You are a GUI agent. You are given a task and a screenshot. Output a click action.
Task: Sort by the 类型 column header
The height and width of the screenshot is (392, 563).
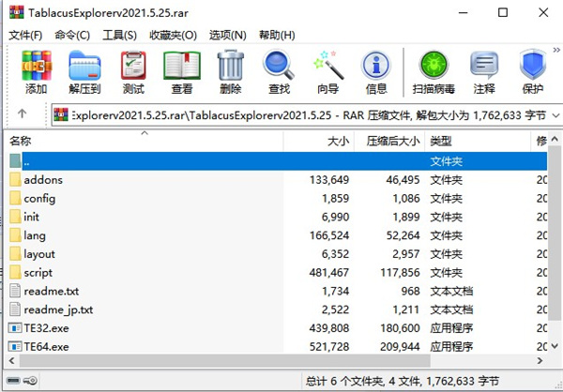[x=478, y=141]
